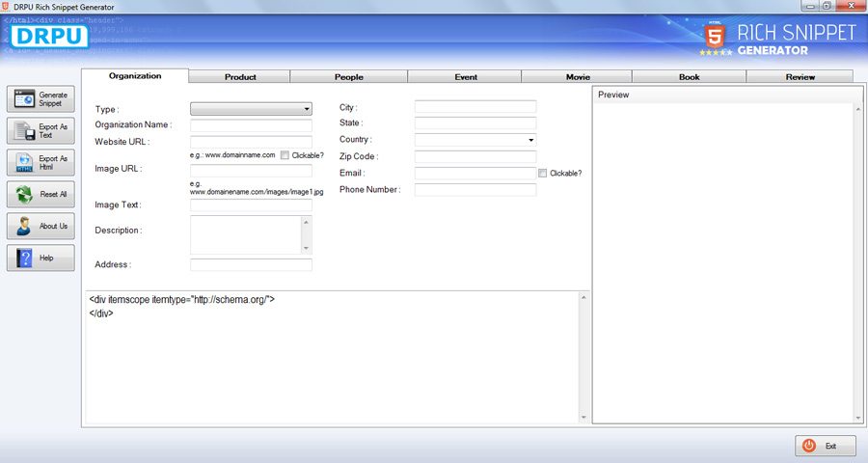This screenshot has width=868, height=463.
Task: Click the app icon in the title bar
Action: (6, 7)
